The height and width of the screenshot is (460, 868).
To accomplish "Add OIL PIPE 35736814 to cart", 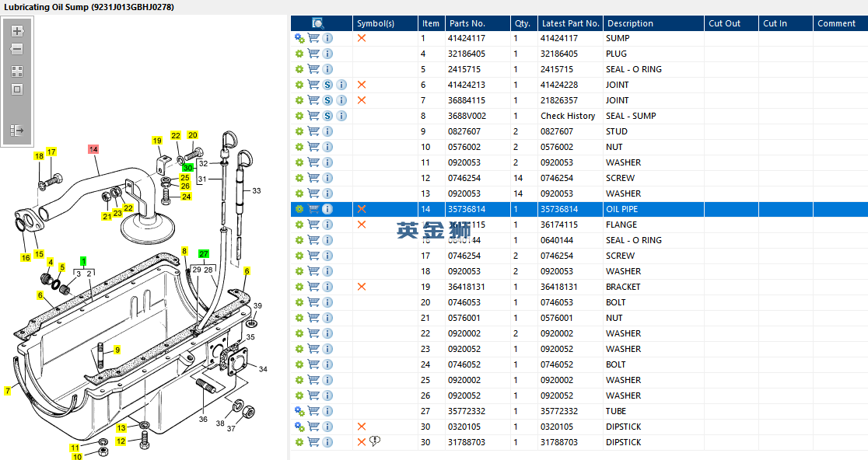I will pyautogui.click(x=313, y=209).
